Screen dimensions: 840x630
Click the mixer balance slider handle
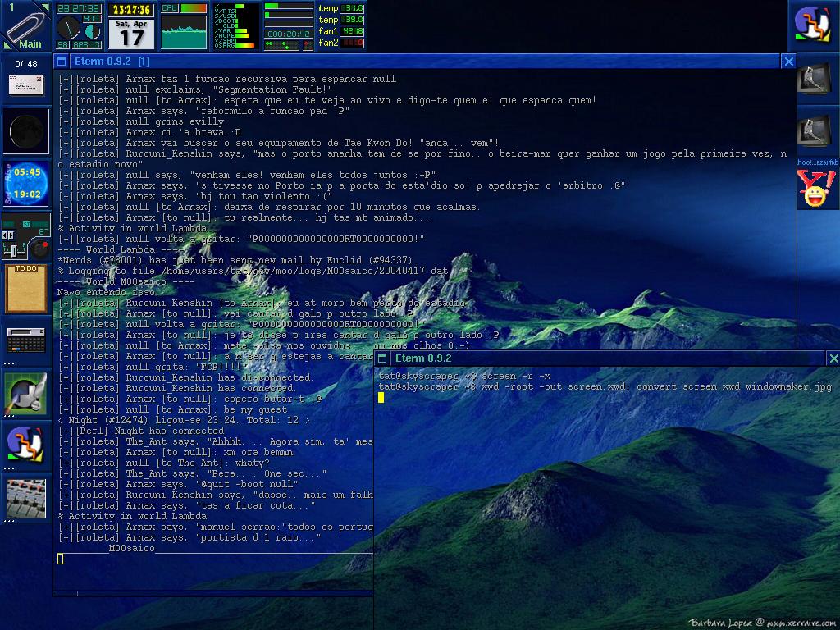(x=12, y=249)
